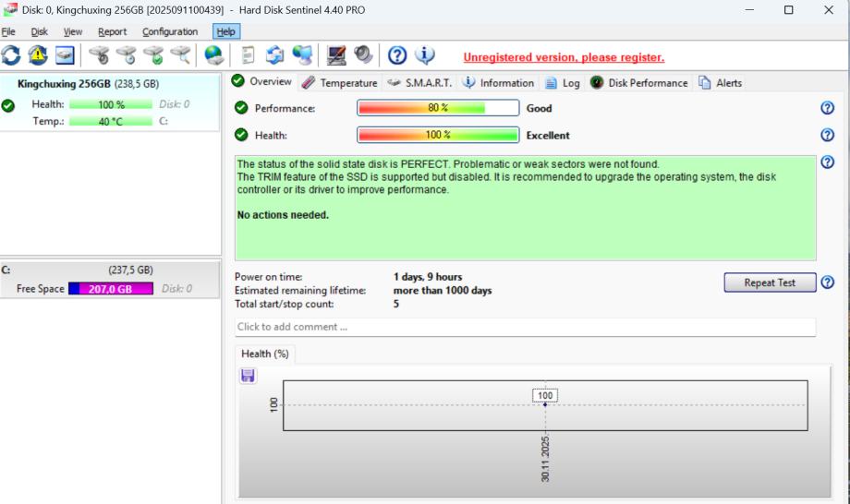Switch to the Disk Performance tab
Viewport: 850px width, 504px height.
point(639,83)
